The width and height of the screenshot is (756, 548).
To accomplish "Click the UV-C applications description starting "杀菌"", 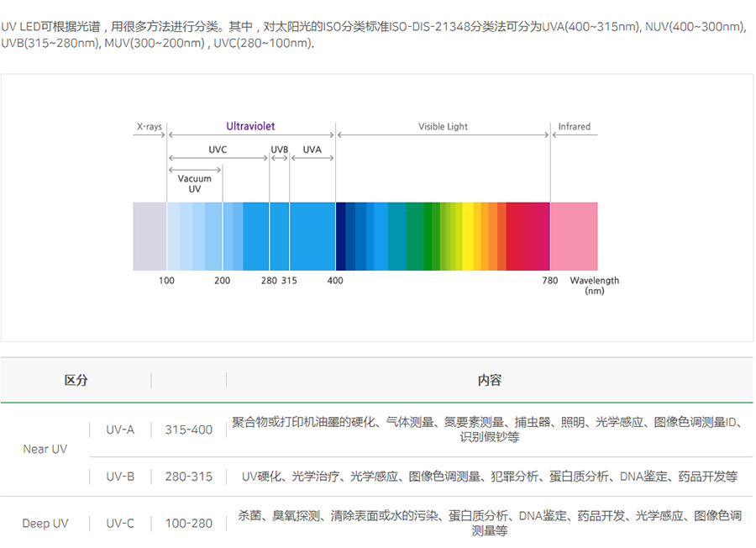I will (490, 524).
